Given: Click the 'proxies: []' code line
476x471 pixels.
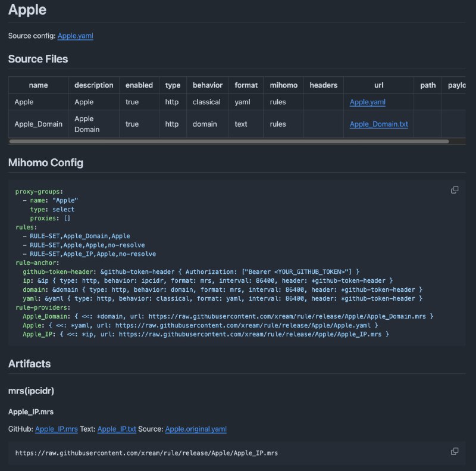Looking at the screenshot, I should (50, 218).
